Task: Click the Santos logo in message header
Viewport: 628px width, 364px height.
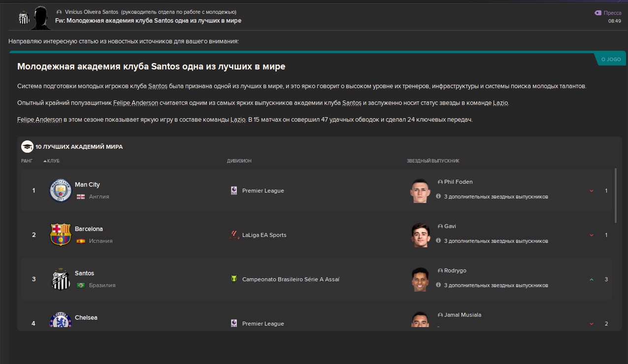Action: (x=24, y=17)
